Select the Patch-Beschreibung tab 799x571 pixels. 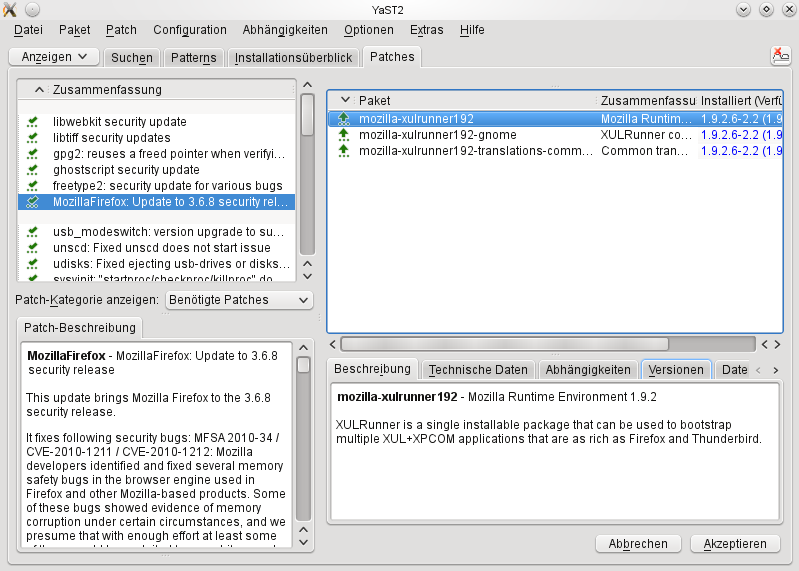[79, 328]
